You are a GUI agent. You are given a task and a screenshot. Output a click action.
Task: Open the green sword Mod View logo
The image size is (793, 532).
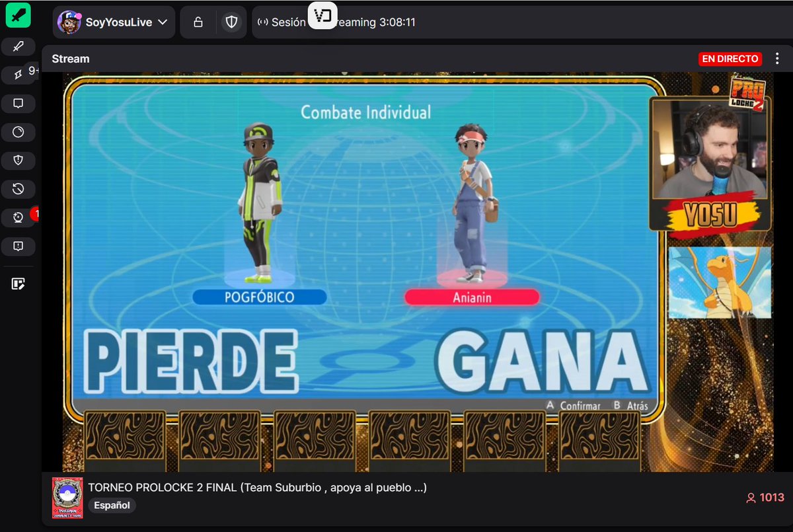18,15
